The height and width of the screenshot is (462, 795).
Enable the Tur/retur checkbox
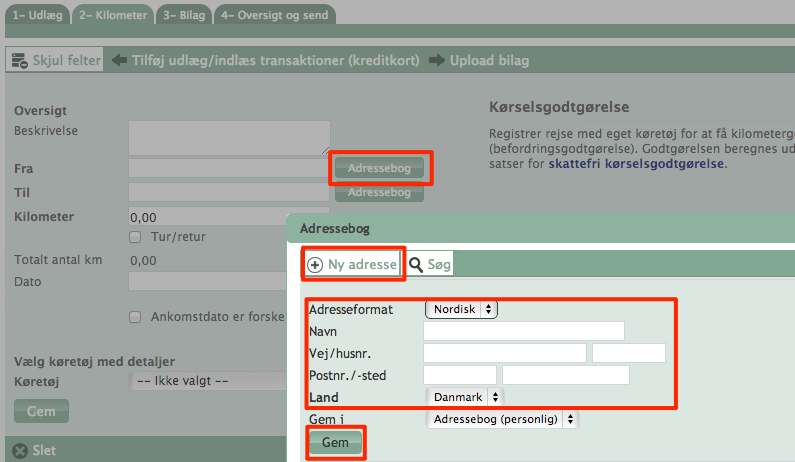click(135, 237)
